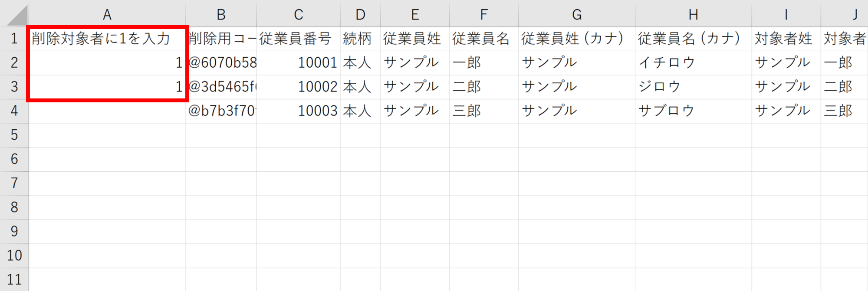The height and width of the screenshot is (291, 868).
Task: Click cell A3 containing 1
Action: click(107, 87)
